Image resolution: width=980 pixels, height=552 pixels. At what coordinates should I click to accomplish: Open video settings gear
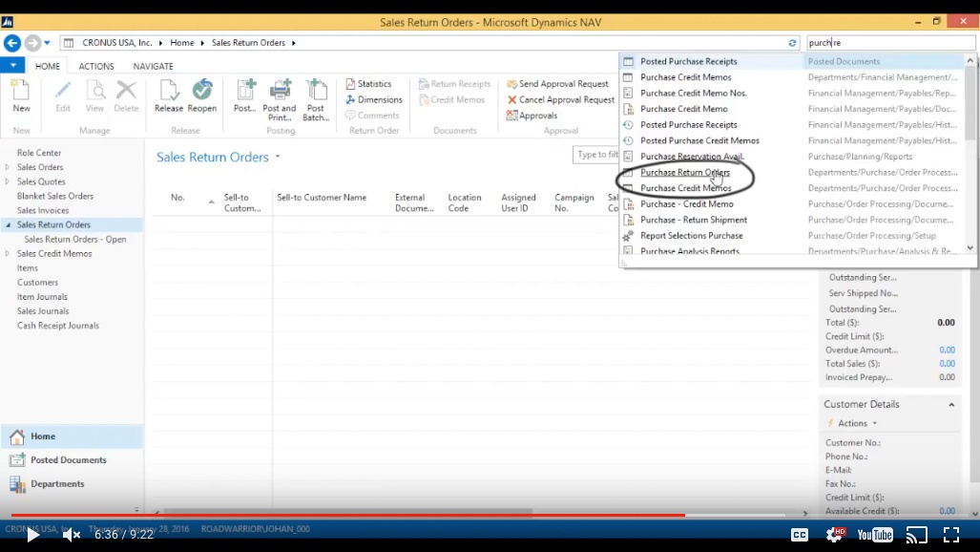835,535
